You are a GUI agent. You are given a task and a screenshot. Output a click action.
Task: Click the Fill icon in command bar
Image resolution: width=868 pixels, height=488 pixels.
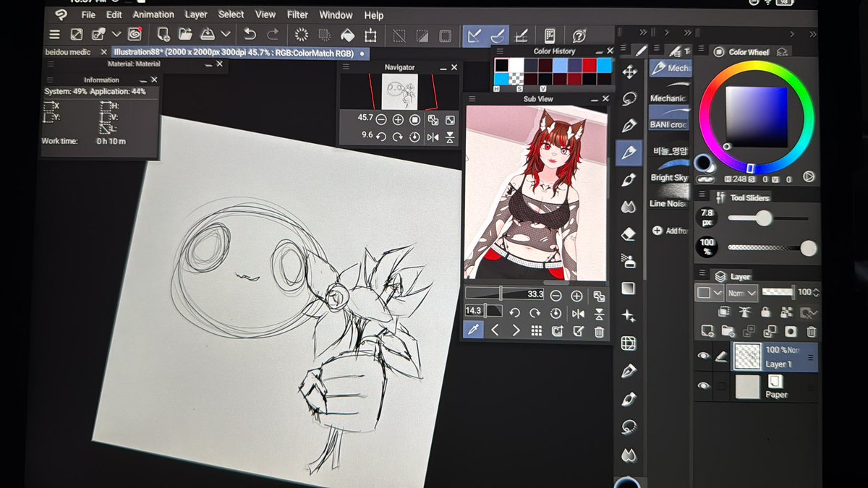(x=347, y=35)
